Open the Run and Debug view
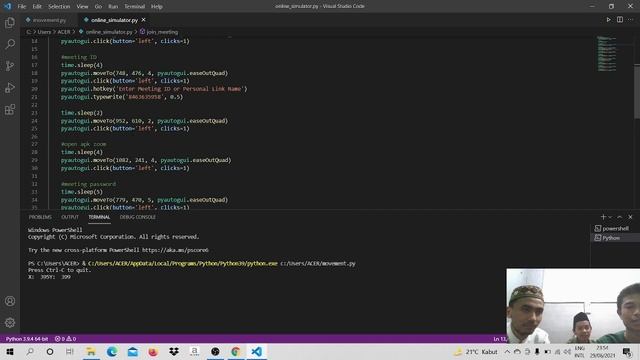 (x=10, y=87)
